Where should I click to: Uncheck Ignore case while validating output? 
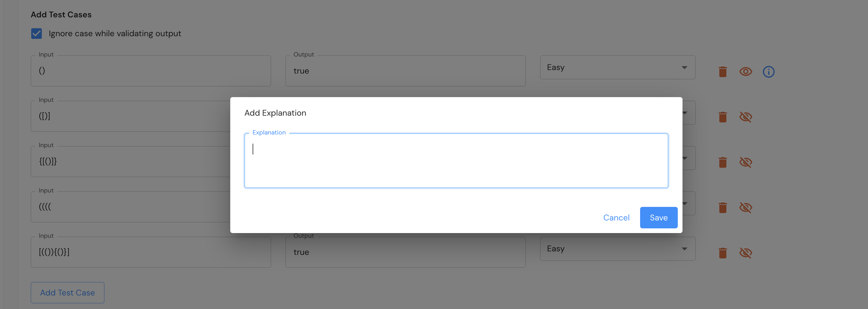[37, 34]
